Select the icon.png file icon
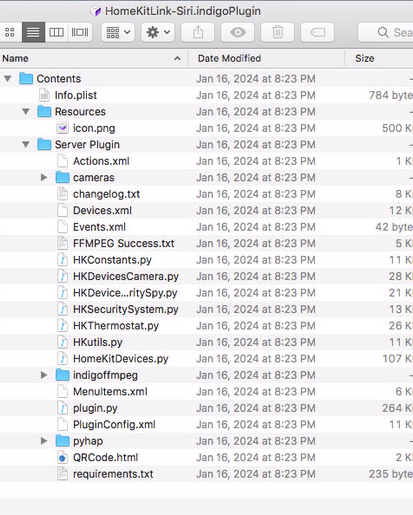This screenshot has width=413, height=515. (62, 128)
